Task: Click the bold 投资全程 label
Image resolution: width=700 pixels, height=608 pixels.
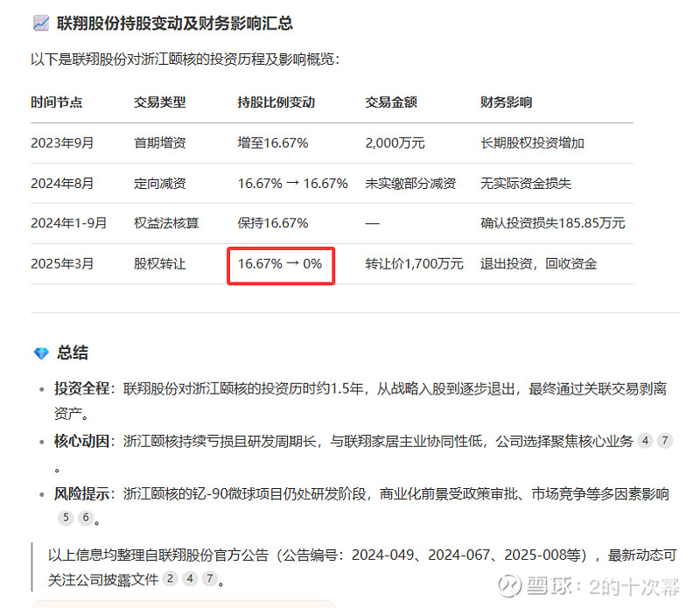Action: pos(81,388)
